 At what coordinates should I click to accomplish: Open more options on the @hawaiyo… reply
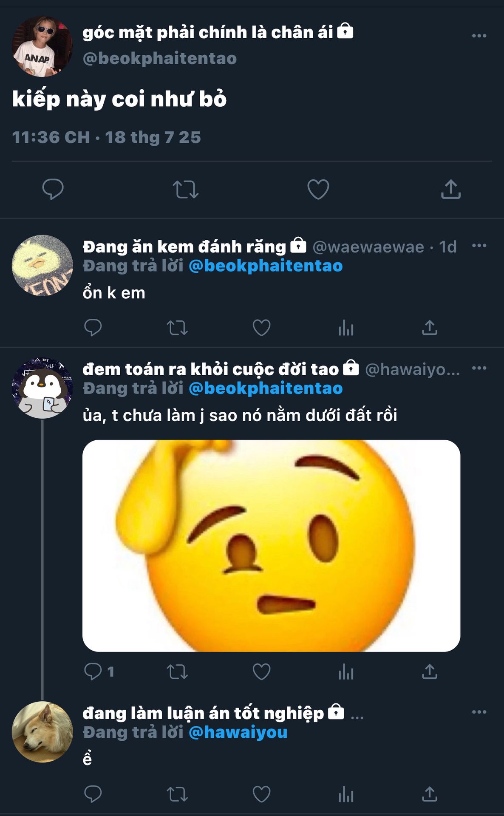click(x=479, y=368)
